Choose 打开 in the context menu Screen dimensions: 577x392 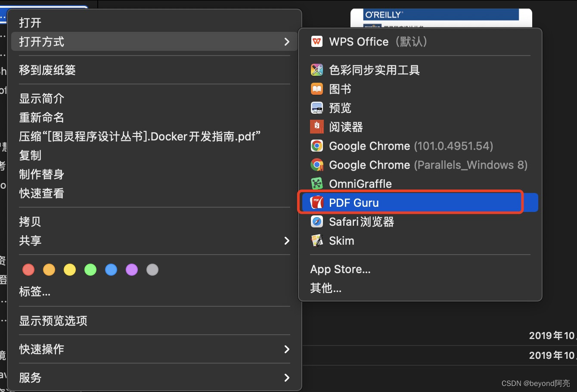point(154,22)
